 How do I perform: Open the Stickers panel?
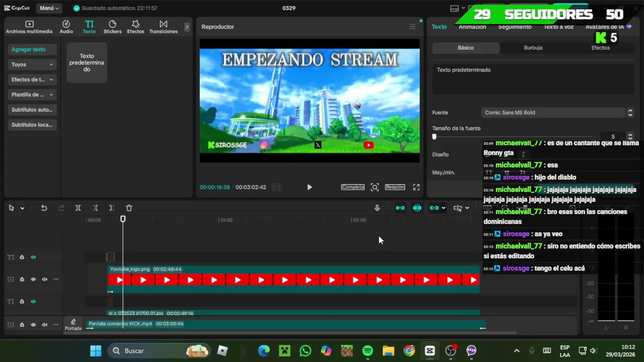click(x=112, y=27)
